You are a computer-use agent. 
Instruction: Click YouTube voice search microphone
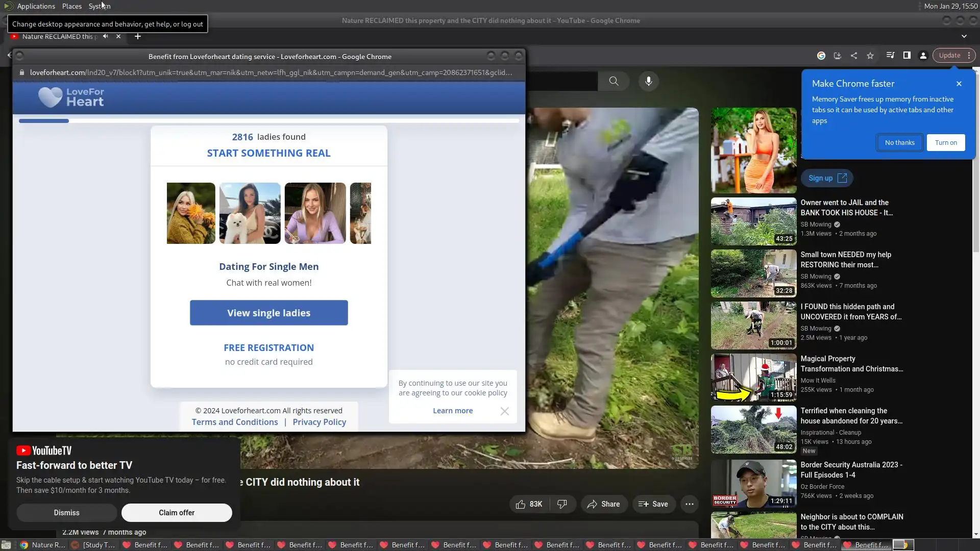point(648,81)
